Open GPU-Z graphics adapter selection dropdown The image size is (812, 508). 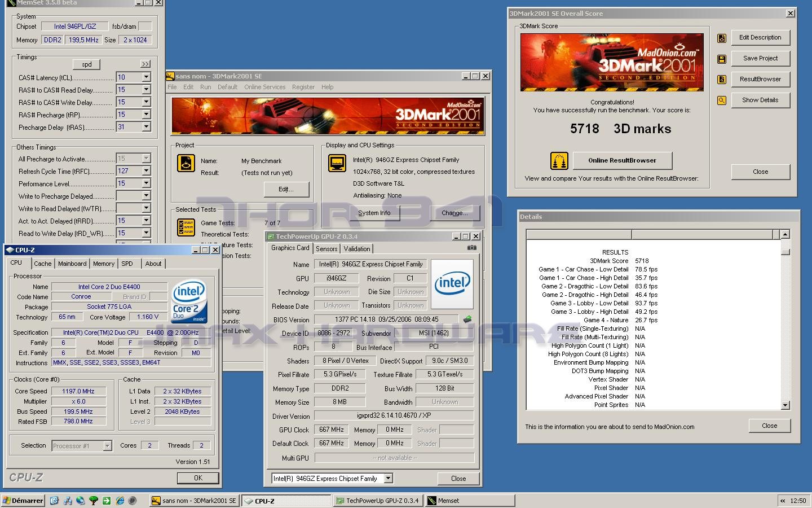tap(388, 478)
